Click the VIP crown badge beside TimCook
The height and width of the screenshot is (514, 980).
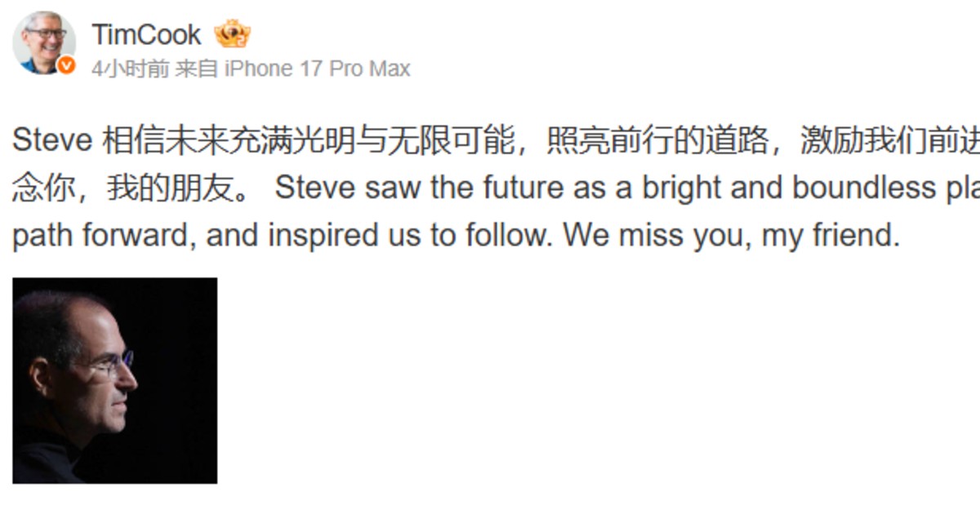(x=232, y=35)
